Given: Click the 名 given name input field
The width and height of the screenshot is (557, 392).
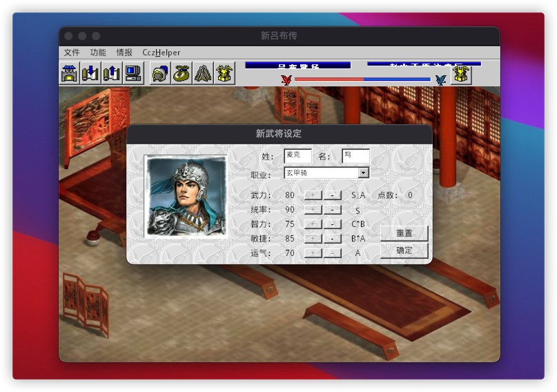Looking at the screenshot, I should (x=355, y=156).
